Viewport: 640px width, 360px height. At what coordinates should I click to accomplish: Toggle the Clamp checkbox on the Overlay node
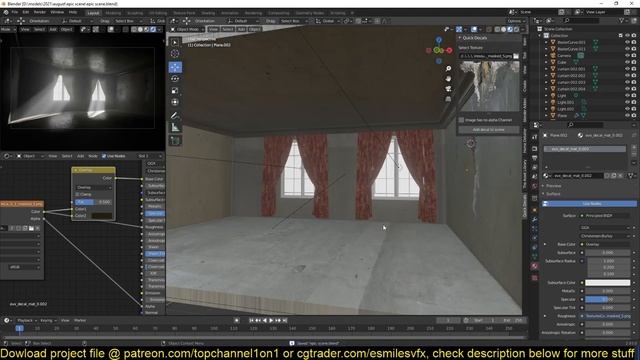[x=77, y=194]
